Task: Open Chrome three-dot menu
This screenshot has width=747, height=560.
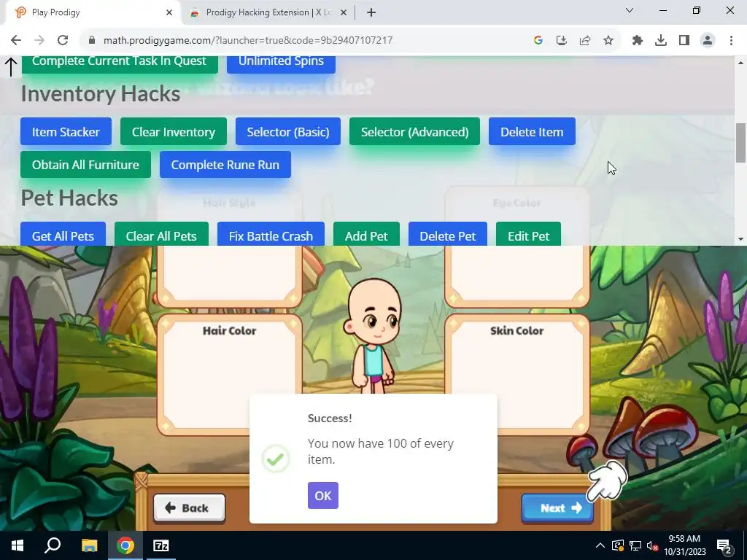Action: pos(731,41)
